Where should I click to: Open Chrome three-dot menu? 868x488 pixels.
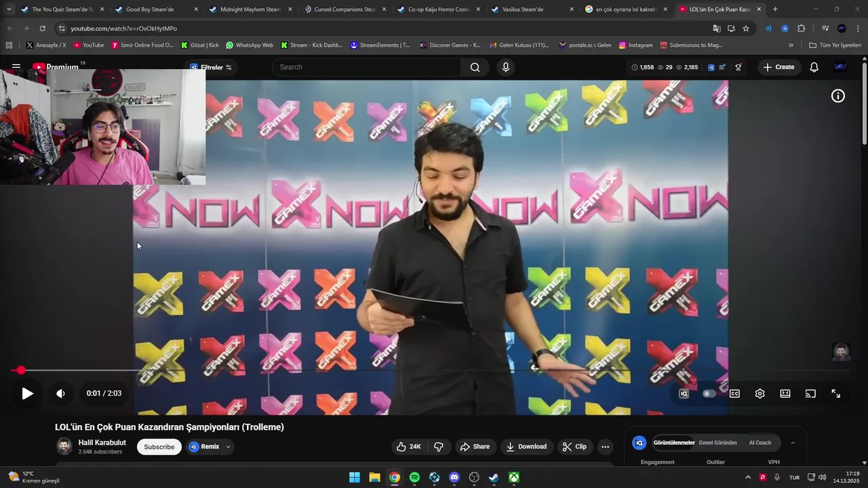857,28
